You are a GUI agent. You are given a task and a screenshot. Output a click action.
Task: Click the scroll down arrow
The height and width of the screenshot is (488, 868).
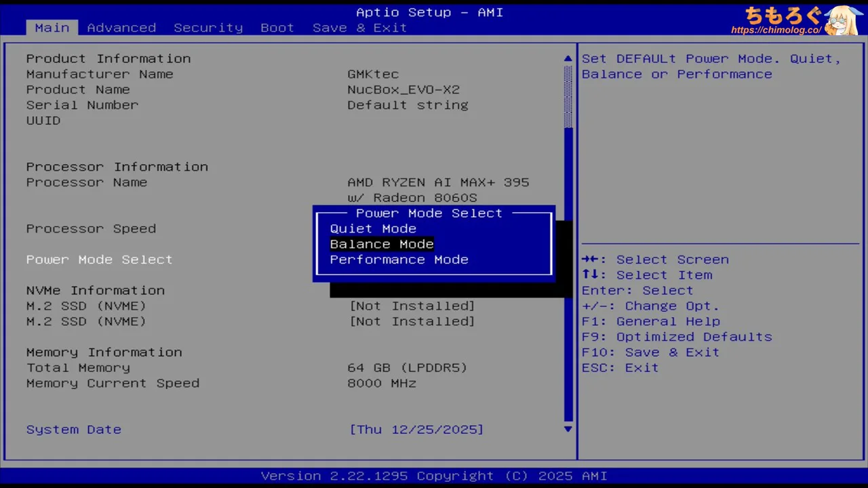(x=568, y=429)
